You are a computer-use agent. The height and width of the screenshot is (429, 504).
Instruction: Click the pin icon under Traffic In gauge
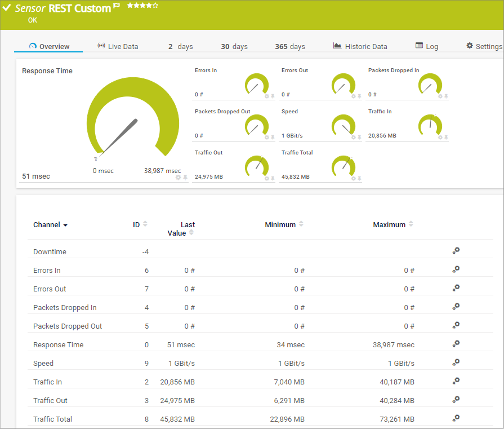tap(446, 138)
